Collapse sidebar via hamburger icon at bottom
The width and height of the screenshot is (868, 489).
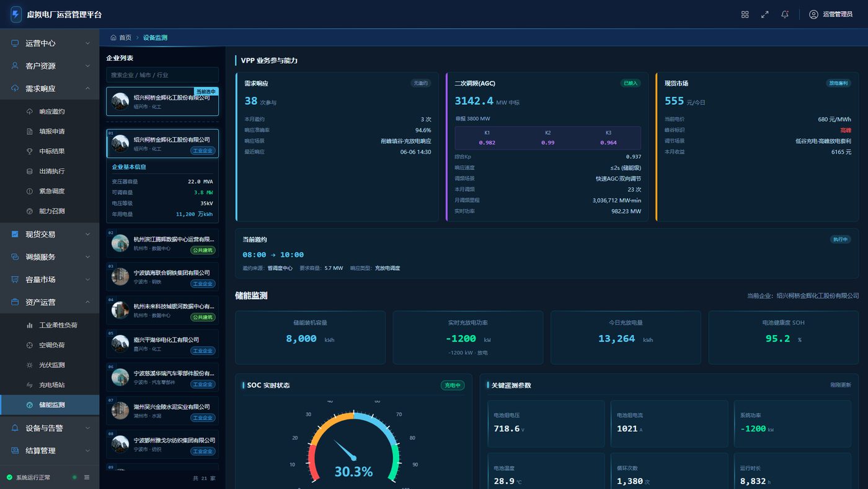[x=87, y=477]
